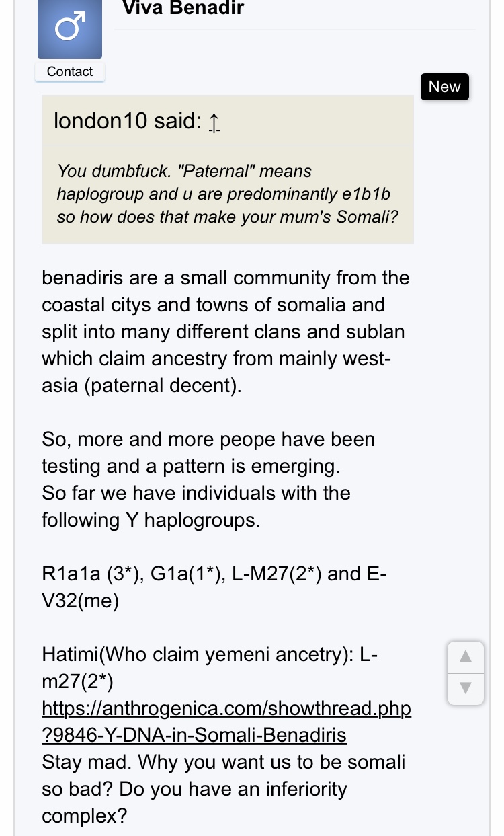Click the 'Hatimi(Who claim yemeni ancetry)' line
504x836 pixels.
click(x=210, y=654)
